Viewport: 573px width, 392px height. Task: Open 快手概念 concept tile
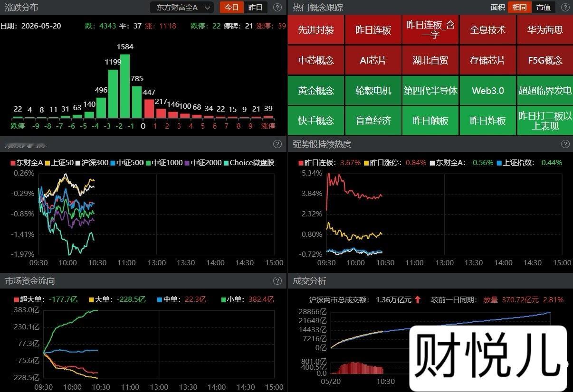(315, 121)
